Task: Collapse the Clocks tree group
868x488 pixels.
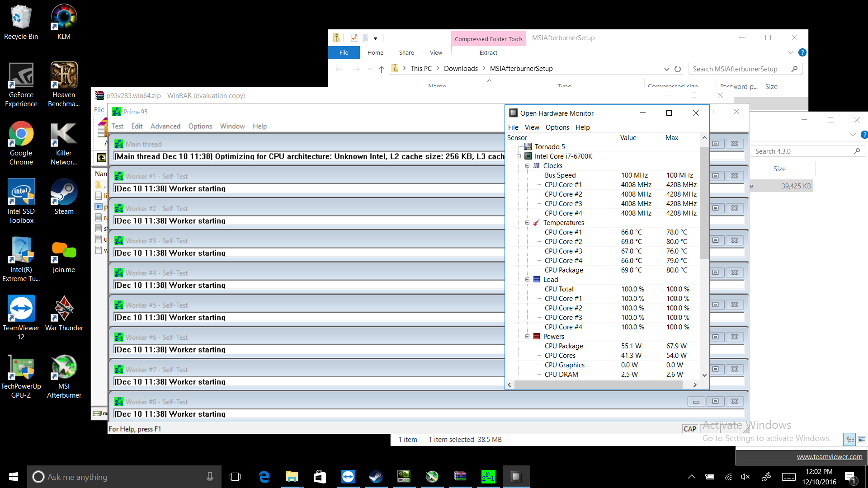Action: pyautogui.click(x=527, y=166)
